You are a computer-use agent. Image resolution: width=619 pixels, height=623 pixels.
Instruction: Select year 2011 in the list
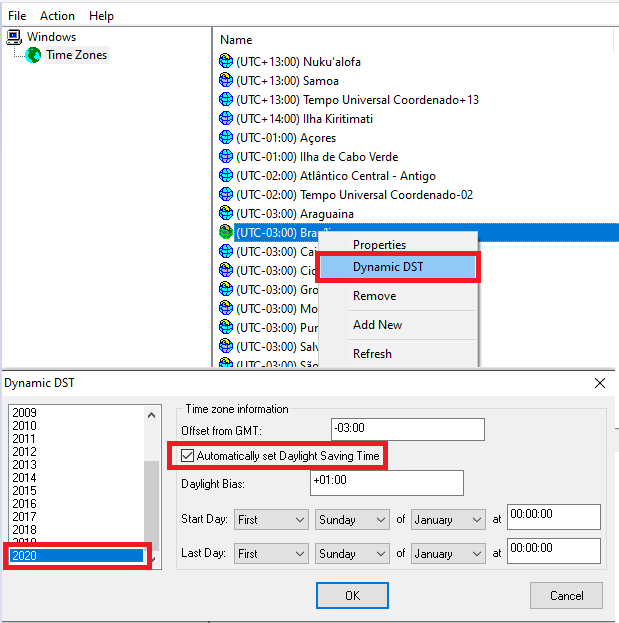pos(24,439)
